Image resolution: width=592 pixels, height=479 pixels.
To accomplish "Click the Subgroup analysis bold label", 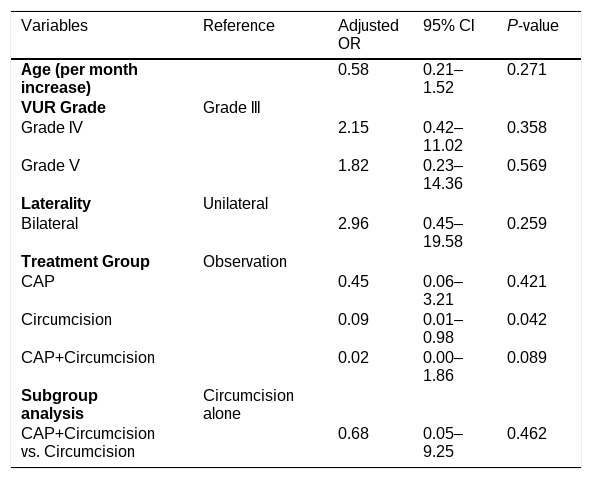I will pos(59,405).
